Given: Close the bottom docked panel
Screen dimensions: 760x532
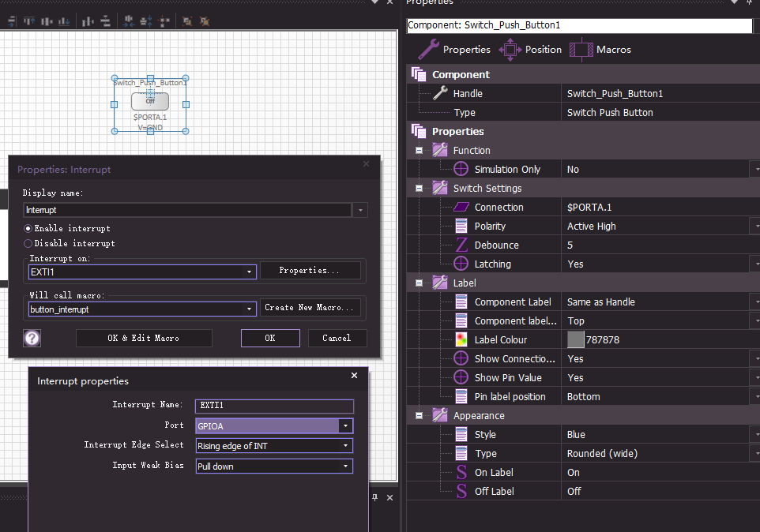Looking at the screenshot, I should [389, 497].
